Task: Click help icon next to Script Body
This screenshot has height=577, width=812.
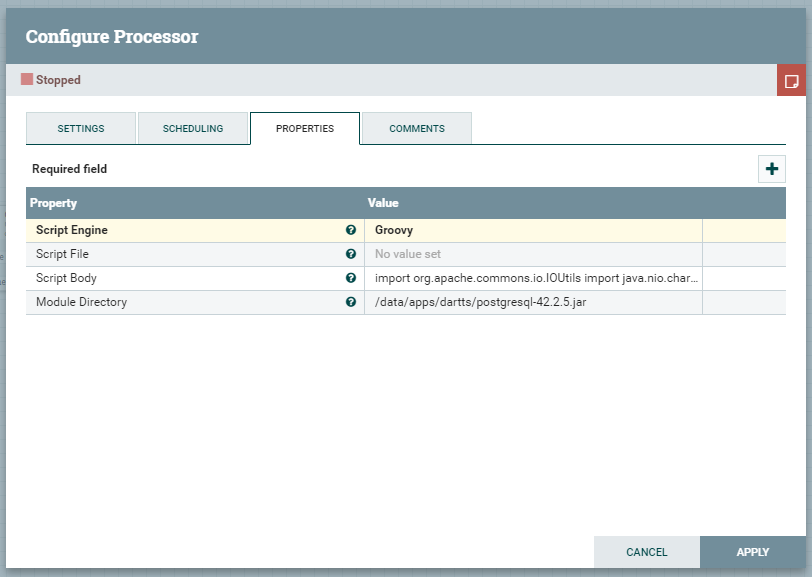Action: [x=351, y=278]
